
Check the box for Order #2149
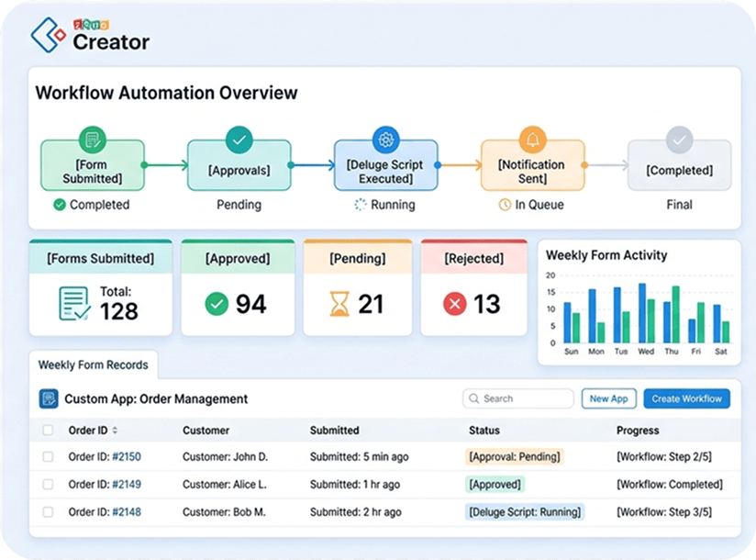pos(48,484)
